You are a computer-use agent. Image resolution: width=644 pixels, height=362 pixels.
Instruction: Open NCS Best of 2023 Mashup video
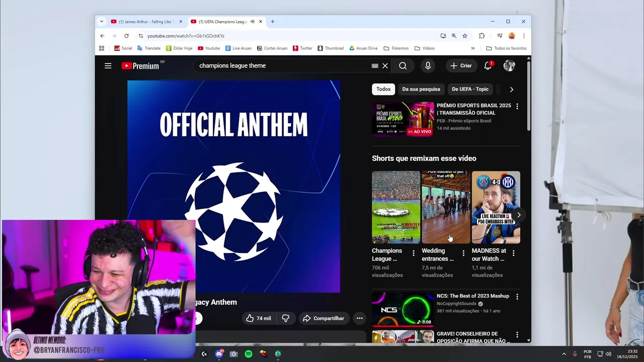pos(403,309)
